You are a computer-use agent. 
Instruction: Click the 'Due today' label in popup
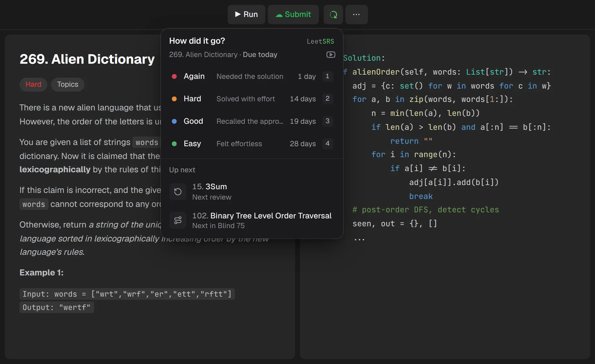pos(260,55)
